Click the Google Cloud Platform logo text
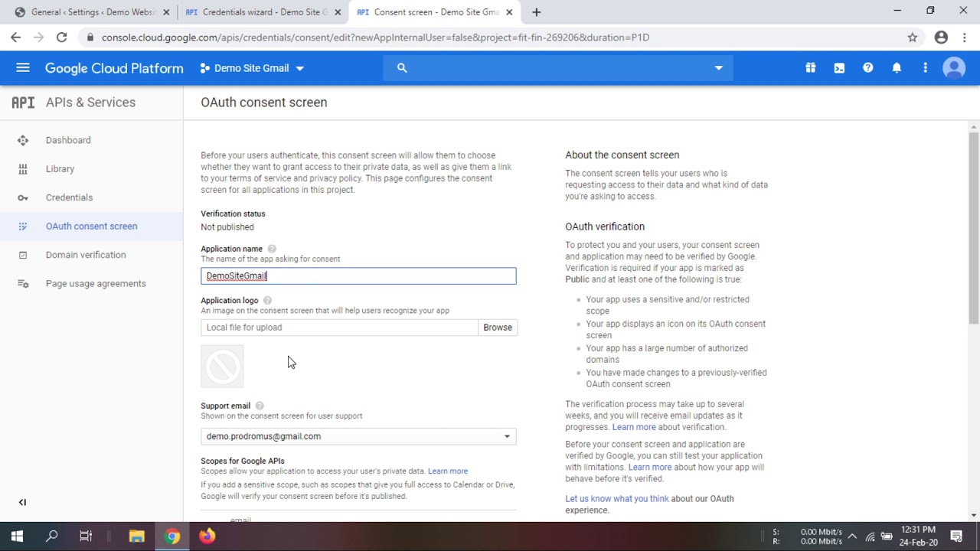 pos(114,68)
